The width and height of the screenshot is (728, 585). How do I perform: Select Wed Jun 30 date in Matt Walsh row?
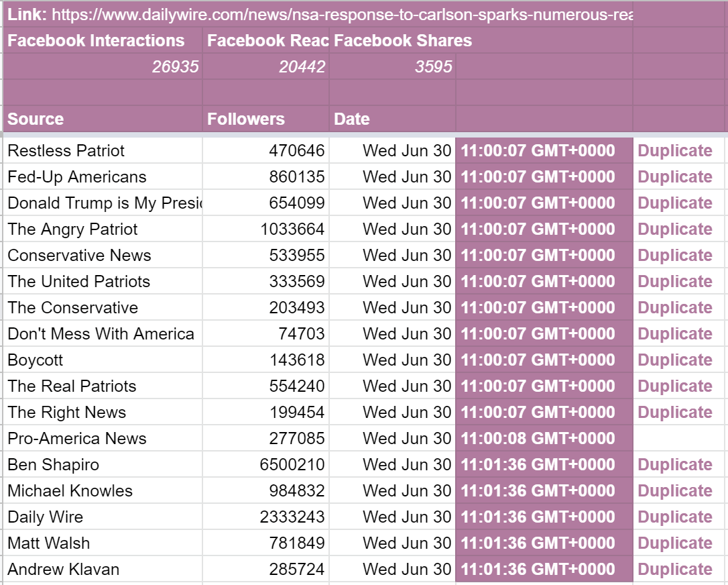pyautogui.click(x=407, y=543)
